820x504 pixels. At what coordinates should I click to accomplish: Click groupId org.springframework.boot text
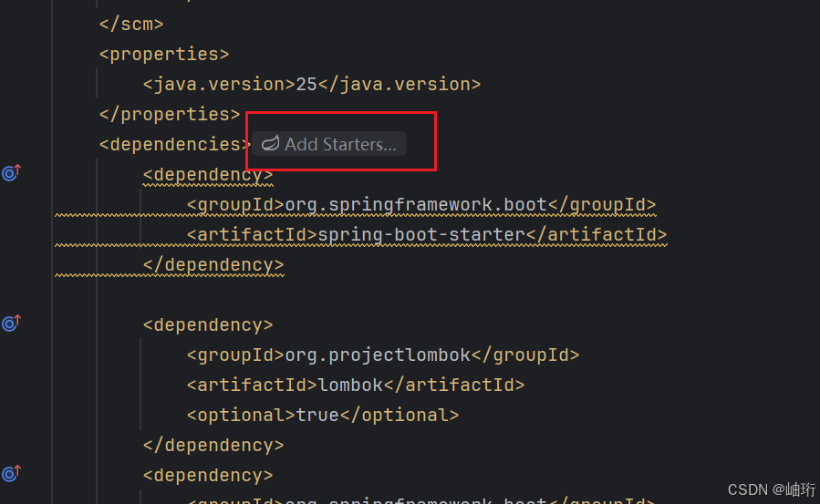[416, 205]
